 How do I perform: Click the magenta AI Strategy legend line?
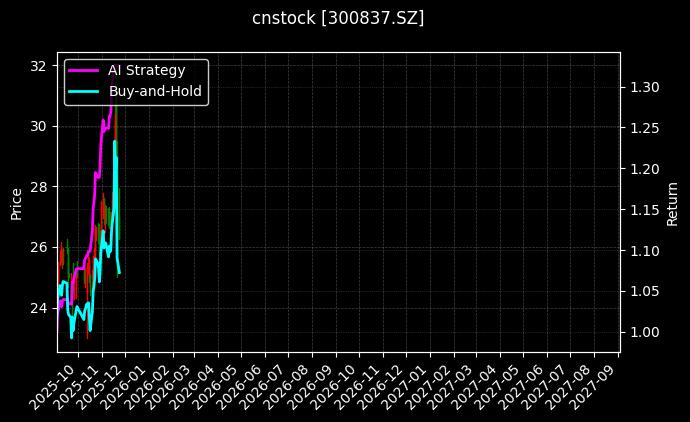[x=83, y=70]
